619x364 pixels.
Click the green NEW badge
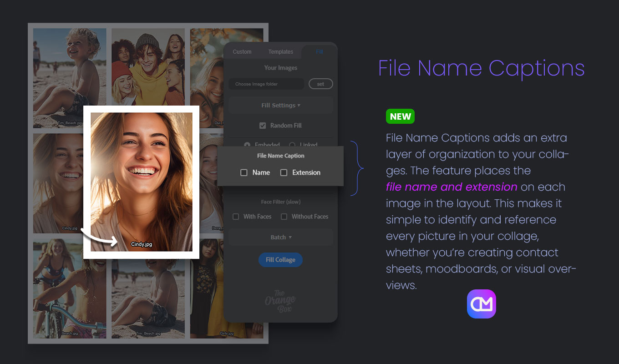point(400,116)
